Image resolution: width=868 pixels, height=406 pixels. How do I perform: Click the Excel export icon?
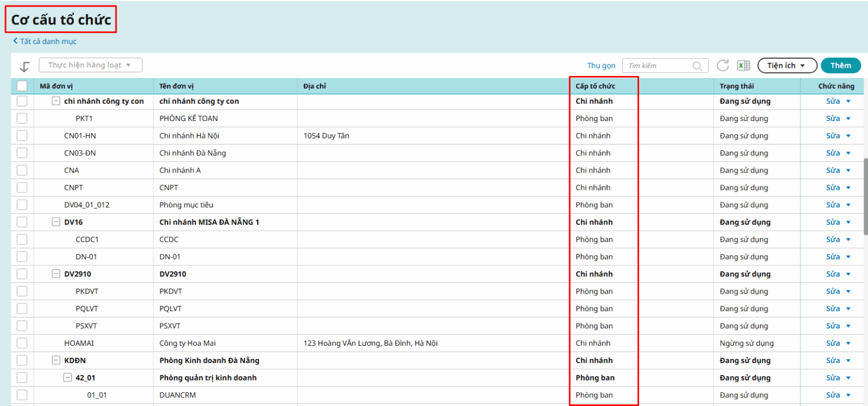[x=743, y=66]
